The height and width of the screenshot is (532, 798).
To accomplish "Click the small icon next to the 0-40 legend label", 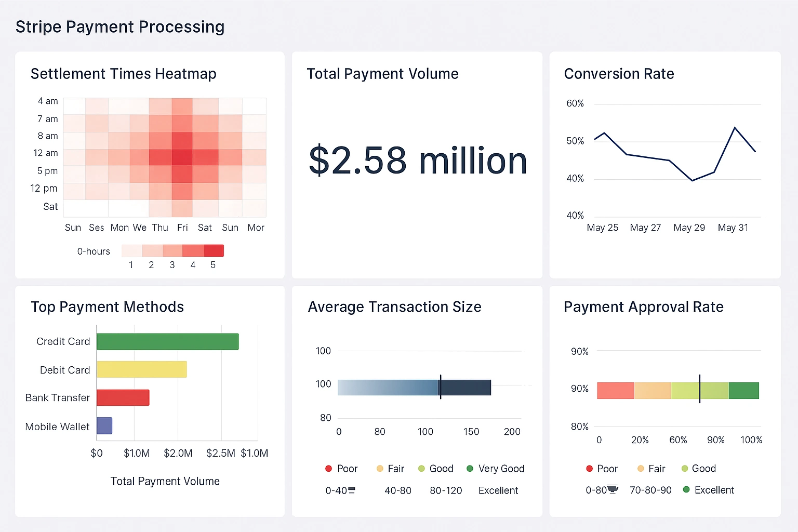I will click(x=353, y=489).
